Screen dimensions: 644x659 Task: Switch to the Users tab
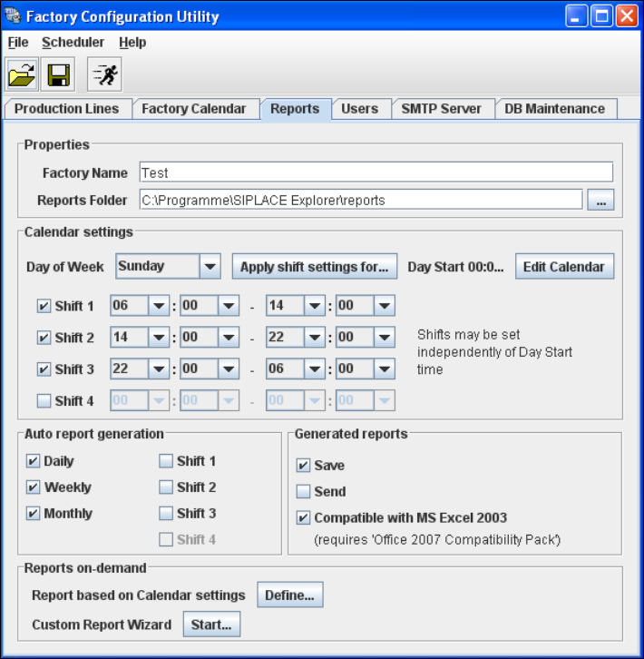(x=360, y=109)
